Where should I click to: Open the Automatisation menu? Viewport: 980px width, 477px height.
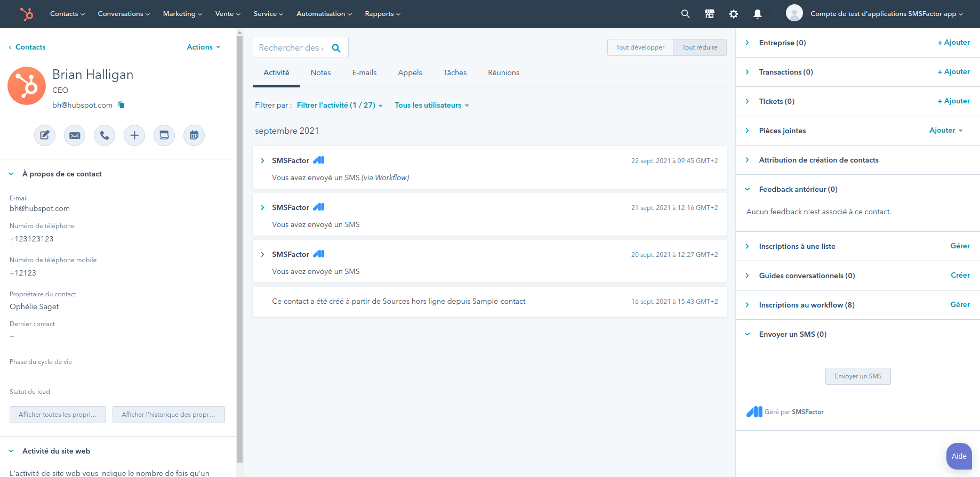point(324,14)
